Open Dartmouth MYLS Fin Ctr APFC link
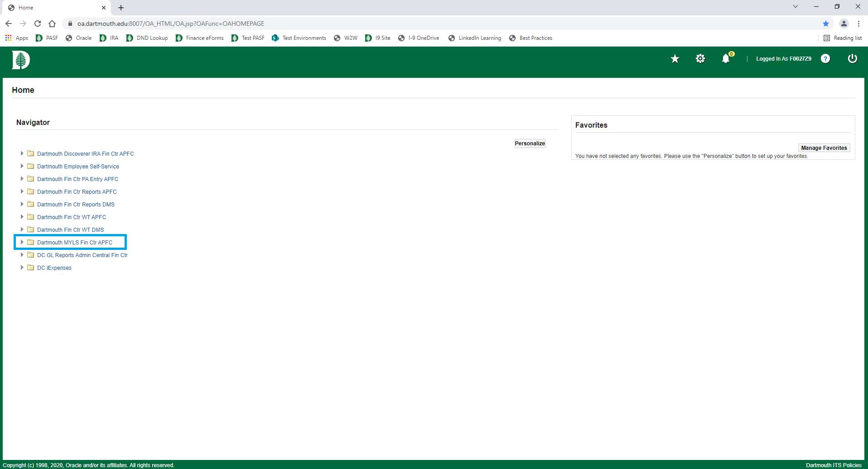Image resolution: width=868 pixels, height=469 pixels. [x=75, y=243]
